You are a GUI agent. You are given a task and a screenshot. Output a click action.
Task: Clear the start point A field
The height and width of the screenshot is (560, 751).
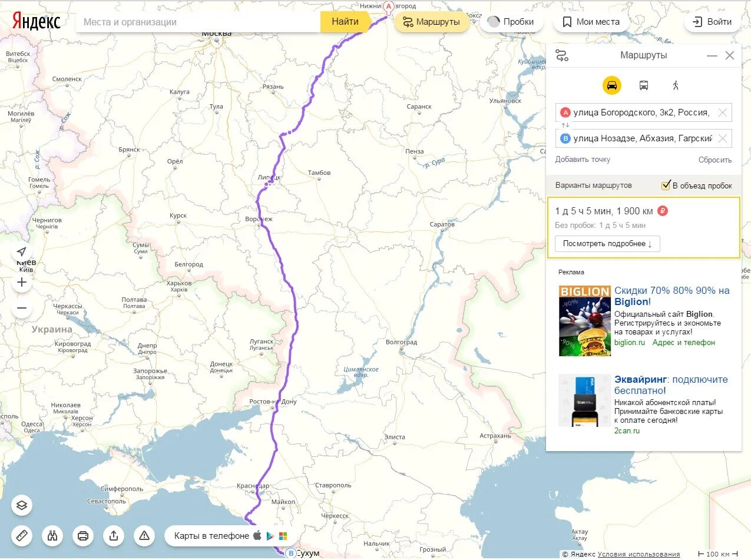pos(723,112)
